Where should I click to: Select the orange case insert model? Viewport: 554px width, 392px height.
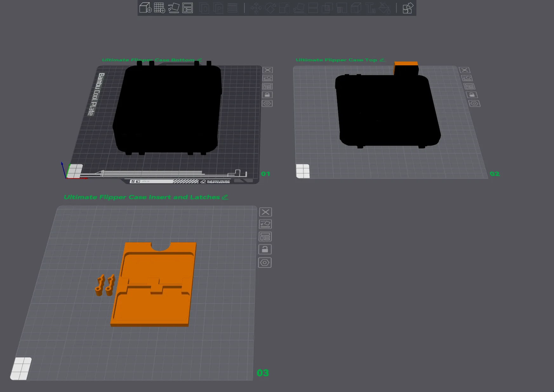[152, 304]
